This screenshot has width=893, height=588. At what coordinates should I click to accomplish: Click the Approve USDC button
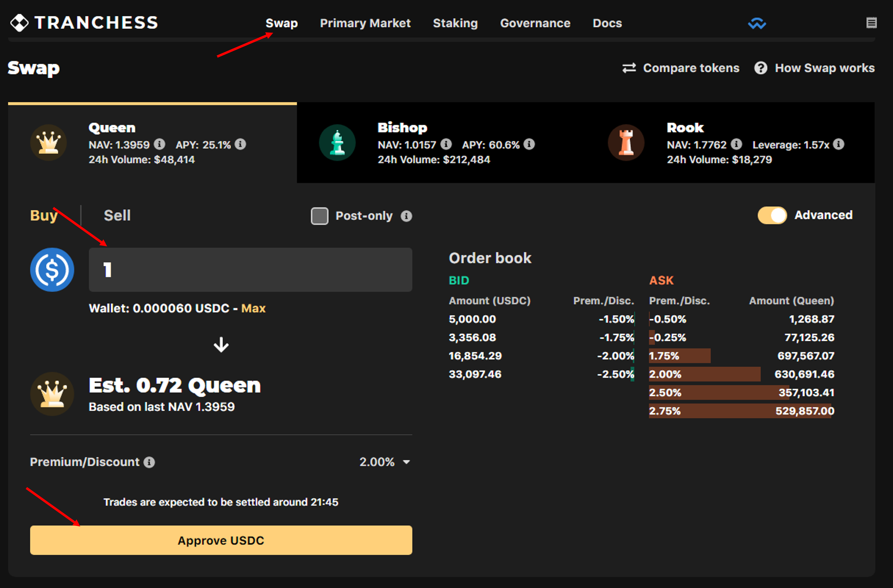click(x=221, y=540)
